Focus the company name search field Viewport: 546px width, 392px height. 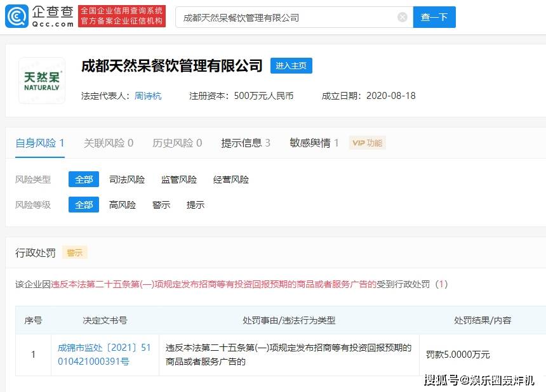[x=294, y=17]
